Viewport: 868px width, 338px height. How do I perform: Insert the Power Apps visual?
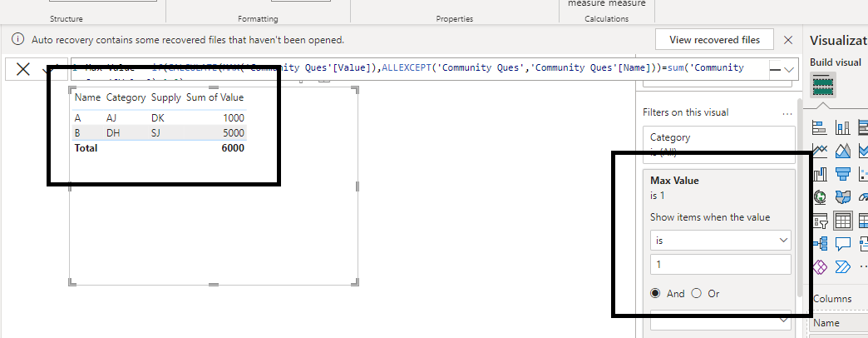tap(819, 267)
